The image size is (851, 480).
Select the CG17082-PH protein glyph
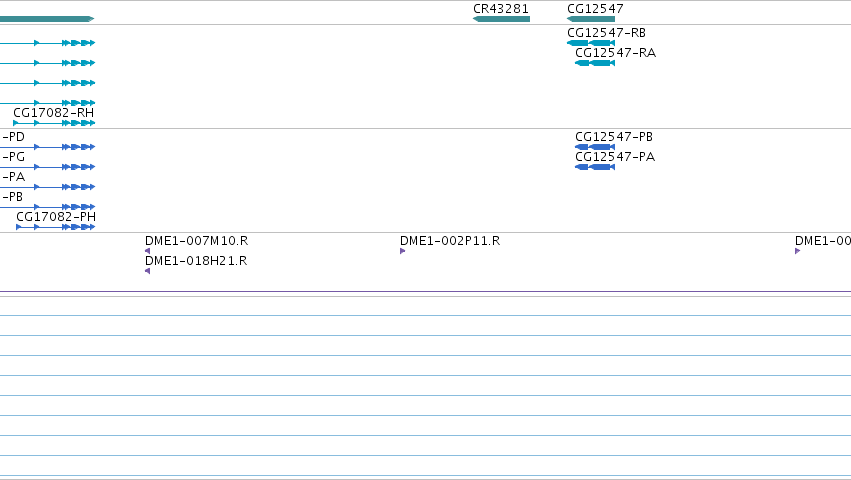pyautogui.click(x=56, y=227)
